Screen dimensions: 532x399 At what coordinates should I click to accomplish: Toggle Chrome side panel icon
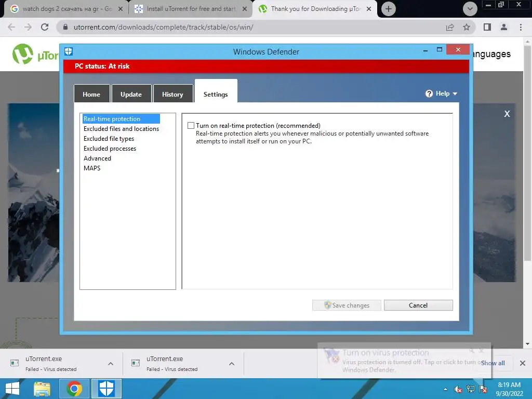[x=487, y=27]
